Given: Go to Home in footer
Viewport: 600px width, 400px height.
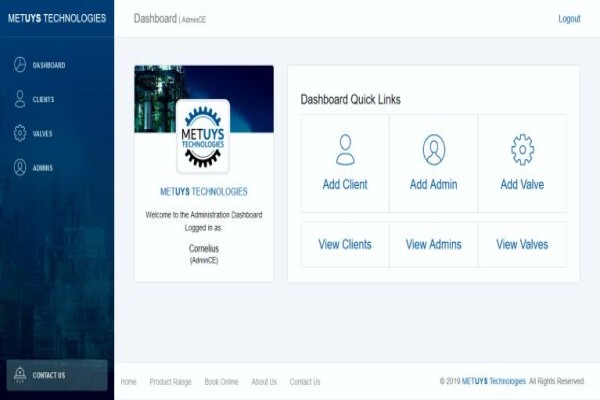Looking at the screenshot, I should pyautogui.click(x=129, y=382).
